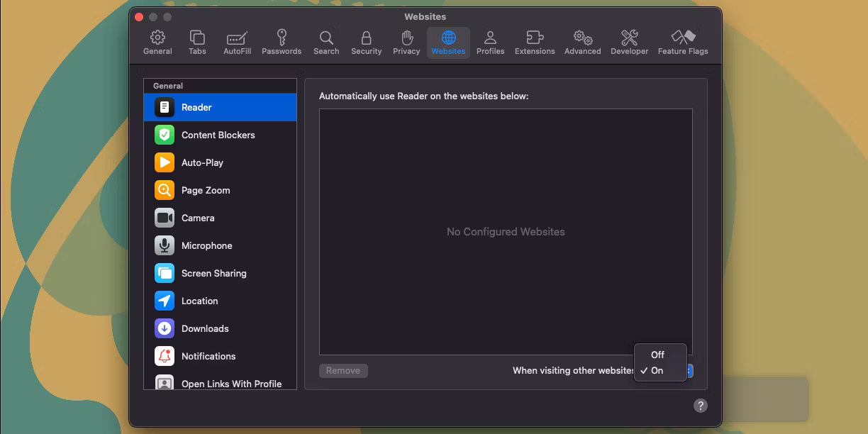Open Notifications website settings
Screen dimensions: 868x434
(164, 356)
